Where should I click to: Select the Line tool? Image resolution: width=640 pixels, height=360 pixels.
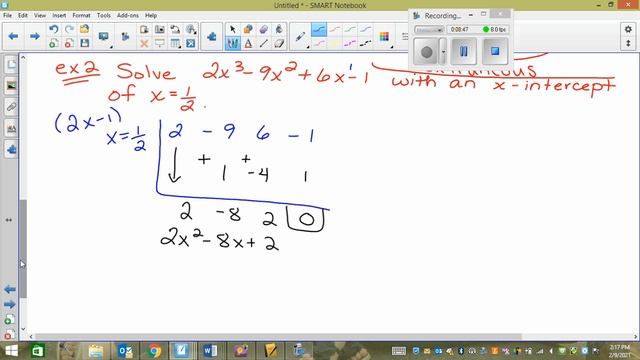coord(264,43)
